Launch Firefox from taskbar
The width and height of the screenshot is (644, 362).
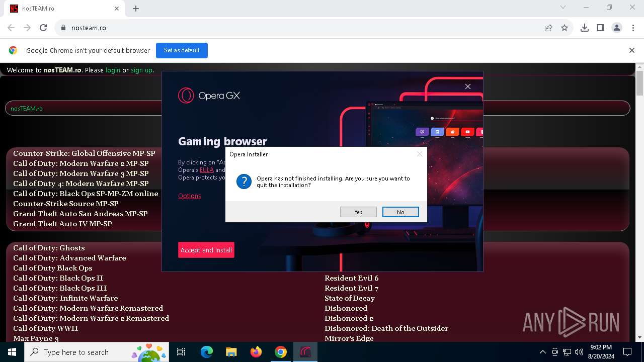[256, 352]
